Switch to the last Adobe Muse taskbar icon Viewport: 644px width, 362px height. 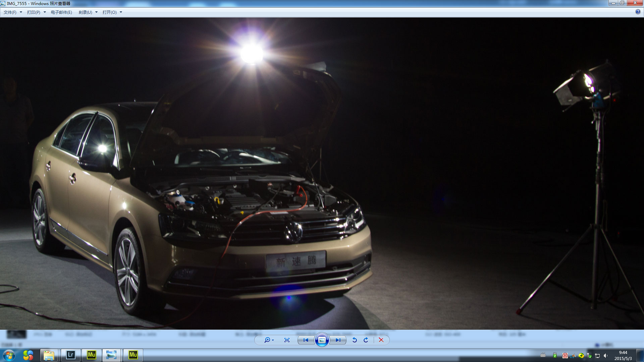[x=133, y=355]
